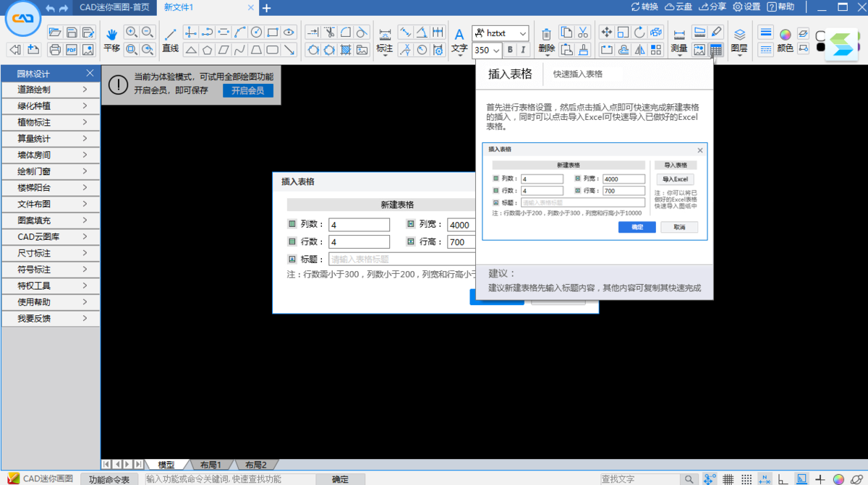The image size is (868, 485).
Task: Click 云盘 in title bar
Action: coord(678,7)
